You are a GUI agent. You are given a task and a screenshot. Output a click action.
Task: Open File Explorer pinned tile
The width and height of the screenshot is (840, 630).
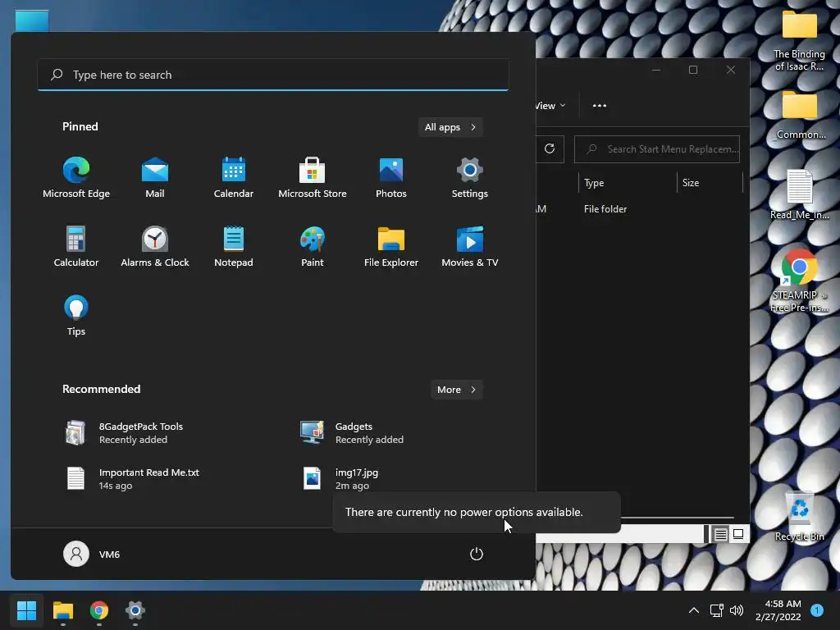click(x=391, y=246)
